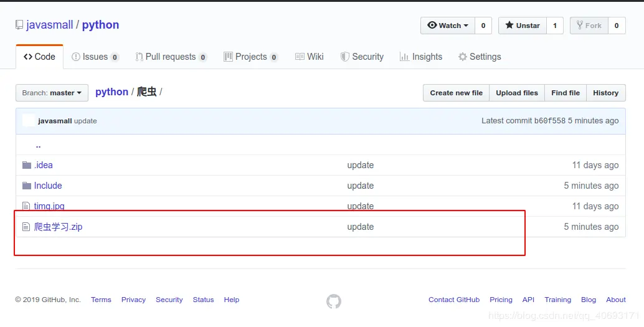This screenshot has height=327, width=644.
Task: Open the Pull requests tab
Action: [171, 57]
